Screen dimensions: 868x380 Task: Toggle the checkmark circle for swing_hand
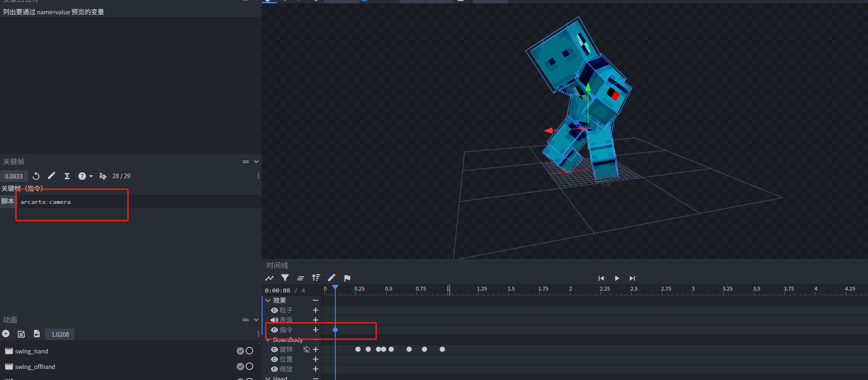pyautogui.click(x=240, y=351)
